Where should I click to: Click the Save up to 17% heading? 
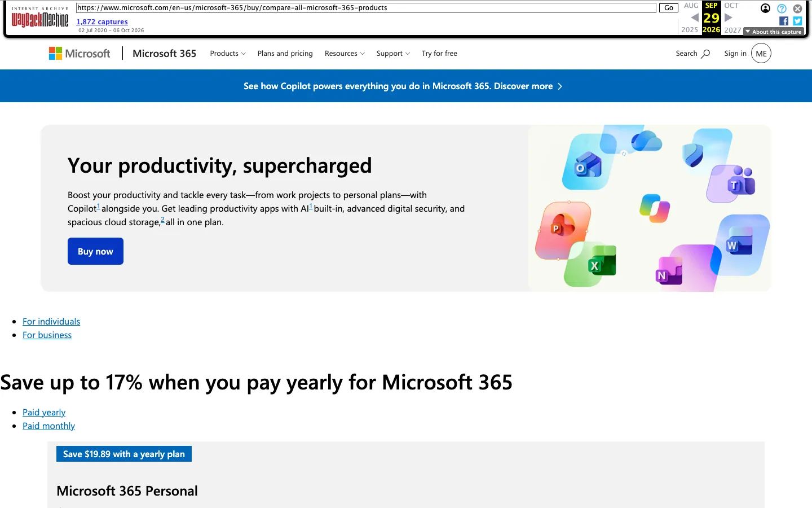pyautogui.click(x=257, y=383)
